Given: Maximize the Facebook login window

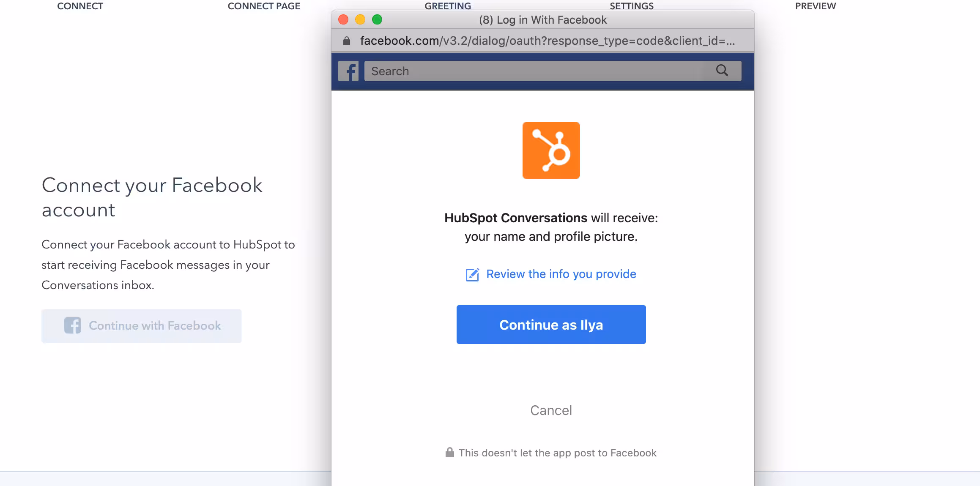Looking at the screenshot, I should click(x=377, y=20).
